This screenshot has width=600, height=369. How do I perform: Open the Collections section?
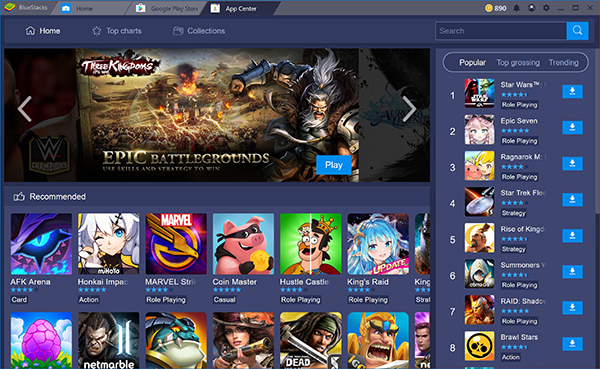coord(199,31)
